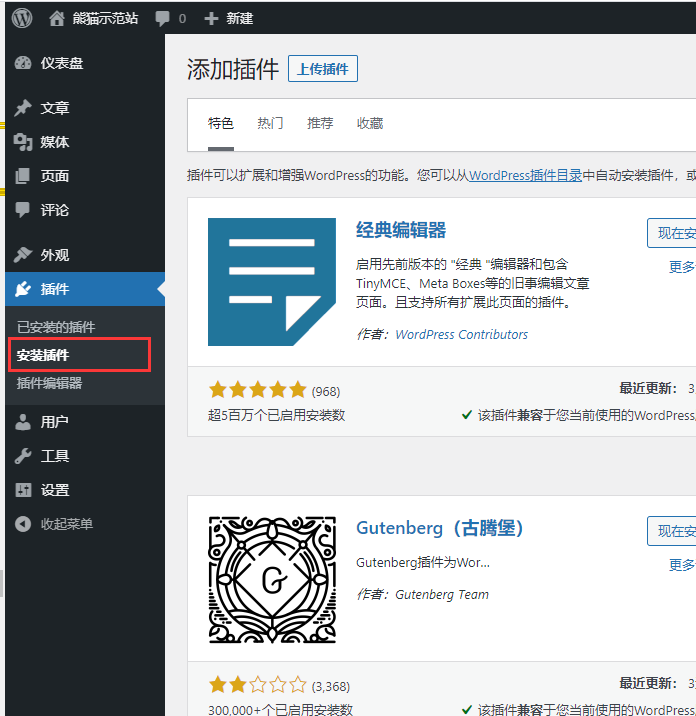Switch to the 特色 tab
The image size is (696, 716).
(221, 123)
